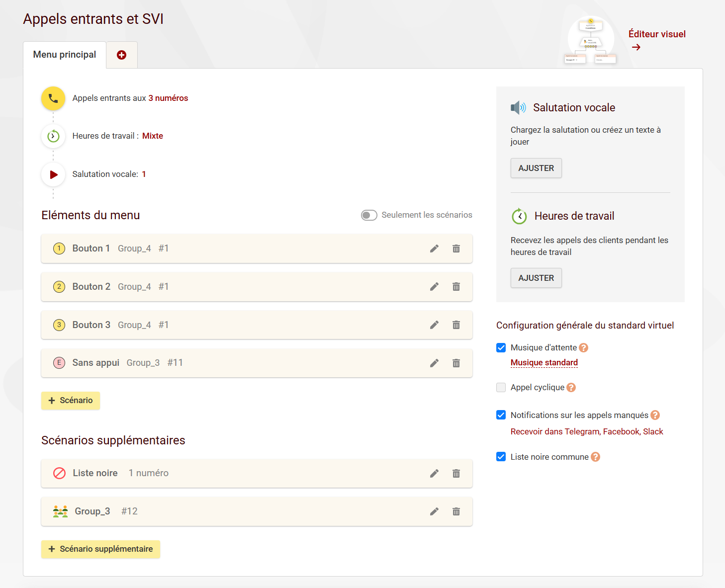Edit Bouton 1 with pencil icon

434,249
